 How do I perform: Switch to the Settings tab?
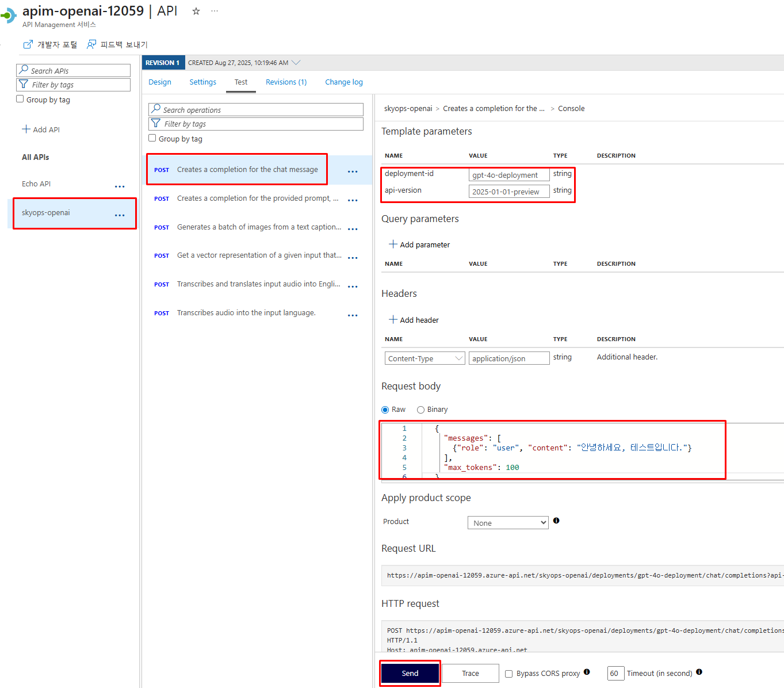pyautogui.click(x=202, y=82)
